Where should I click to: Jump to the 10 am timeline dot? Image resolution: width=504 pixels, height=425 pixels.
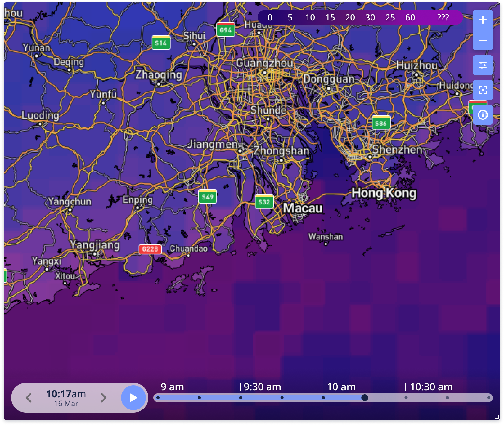point(323,398)
